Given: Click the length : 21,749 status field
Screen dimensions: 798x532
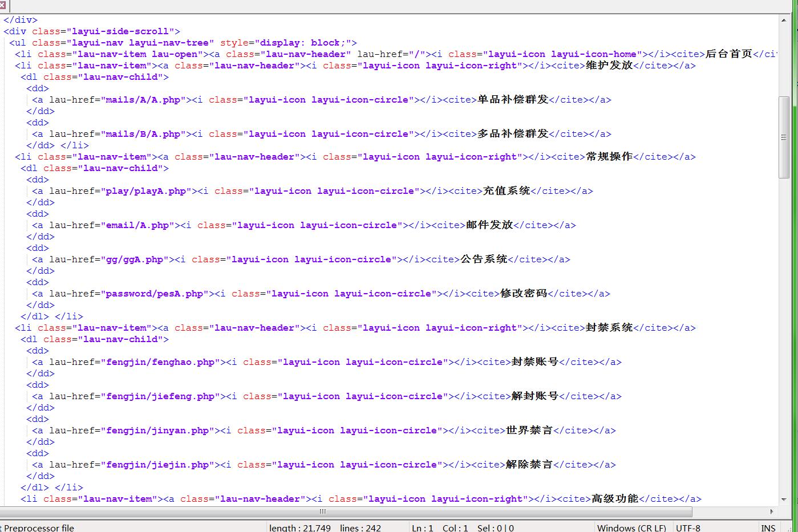Looking at the screenshot, I should click(300, 527).
